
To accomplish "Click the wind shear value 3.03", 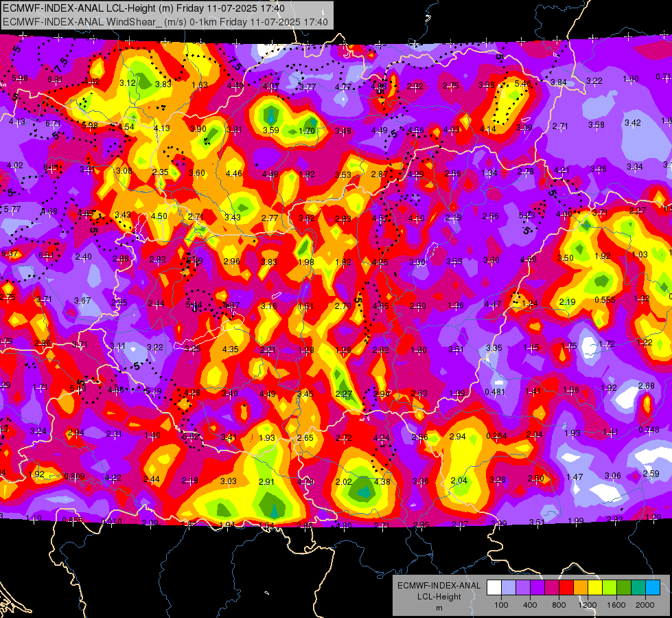I will point(228,481).
